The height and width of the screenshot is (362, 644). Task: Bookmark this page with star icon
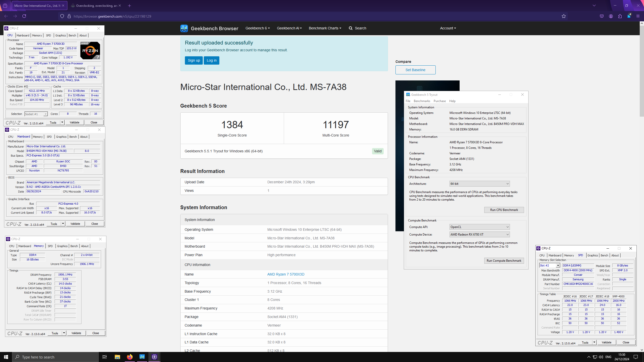click(564, 16)
